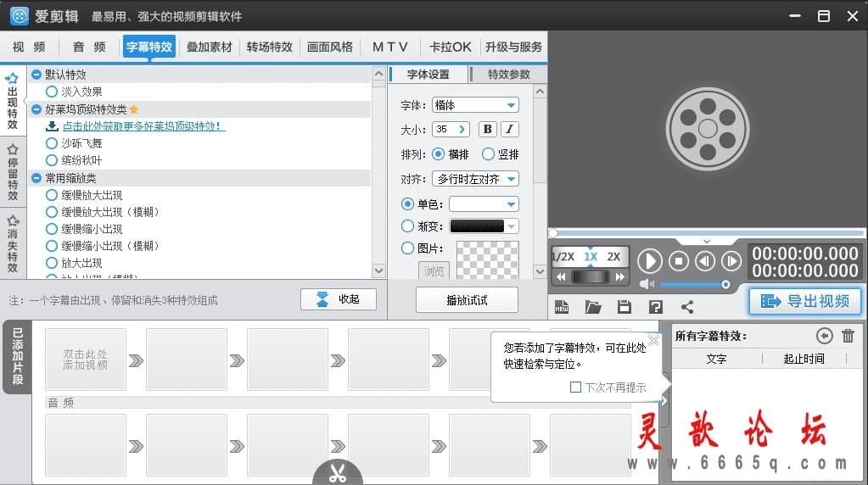This screenshot has width=868, height=485.
Task: Select 缤纷秋叶 effect radio
Action: tap(52, 160)
